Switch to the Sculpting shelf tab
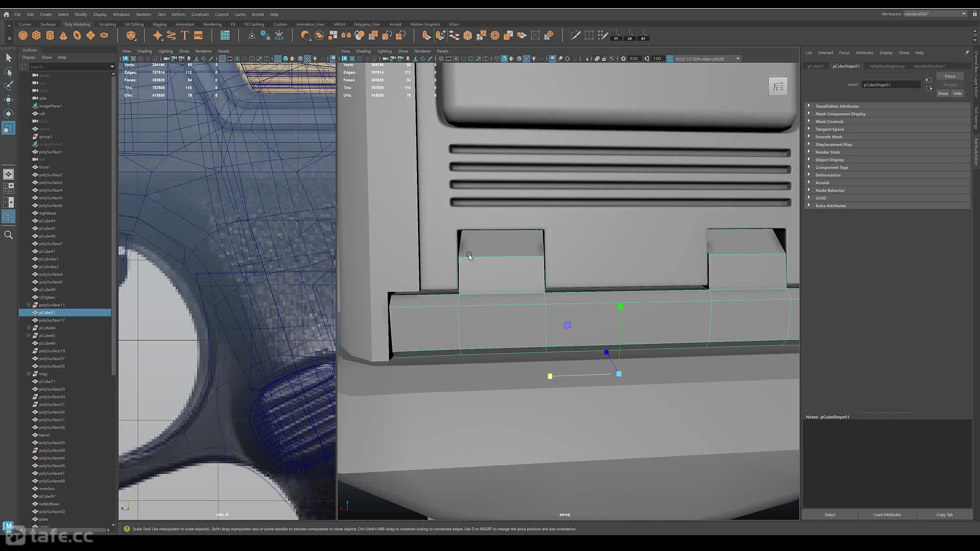The height and width of the screenshot is (551, 980). (x=107, y=24)
